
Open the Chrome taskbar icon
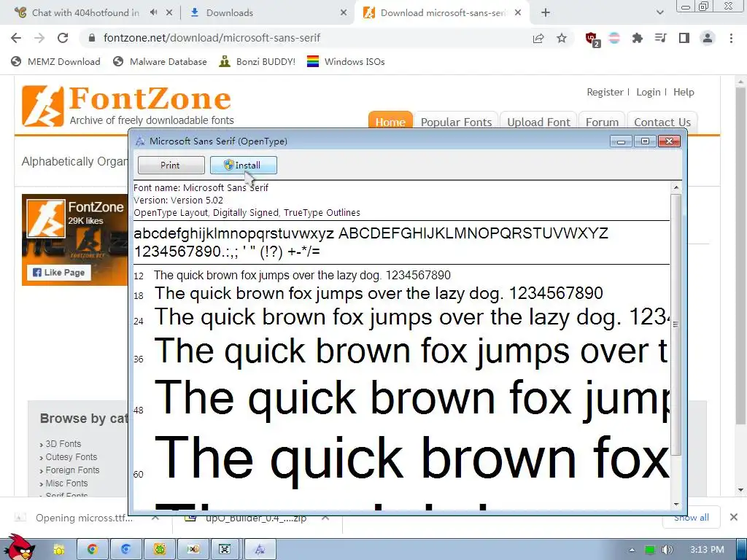[x=92, y=549]
